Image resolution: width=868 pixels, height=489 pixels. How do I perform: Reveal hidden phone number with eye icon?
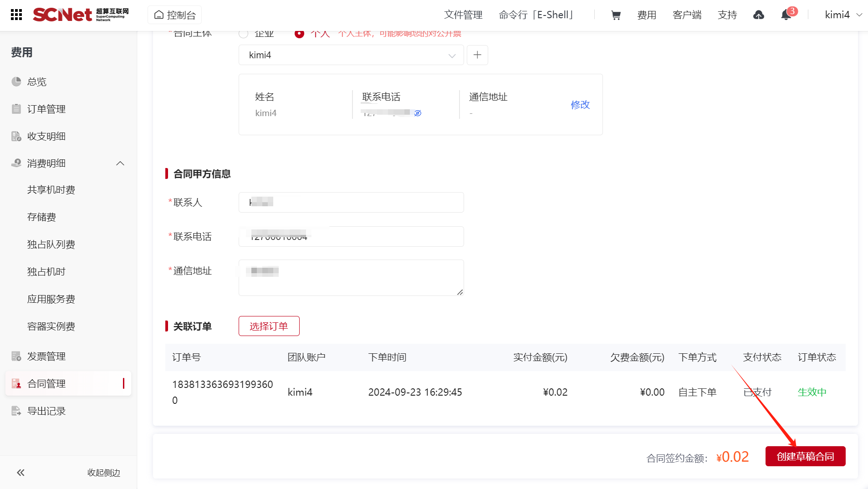tap(418, 113)
